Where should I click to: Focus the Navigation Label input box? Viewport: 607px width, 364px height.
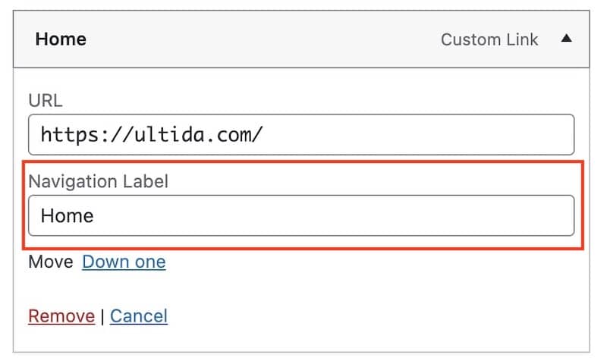click(x=301, y=215)
